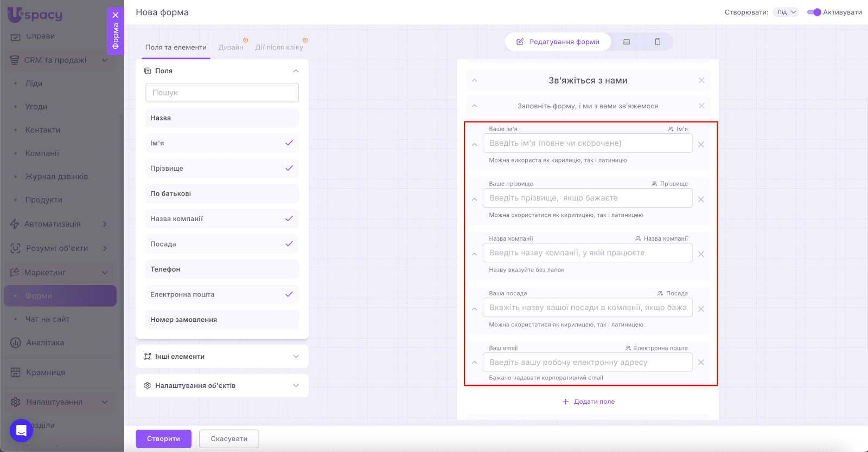
Task: Open the 'Створювати' Лід dropdown
Action: pos(786,12)
